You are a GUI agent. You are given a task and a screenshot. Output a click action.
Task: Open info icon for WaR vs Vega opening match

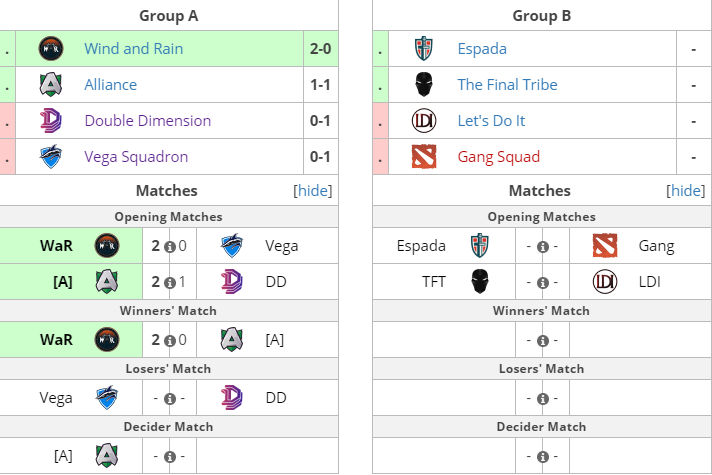(x=170, y=247)
